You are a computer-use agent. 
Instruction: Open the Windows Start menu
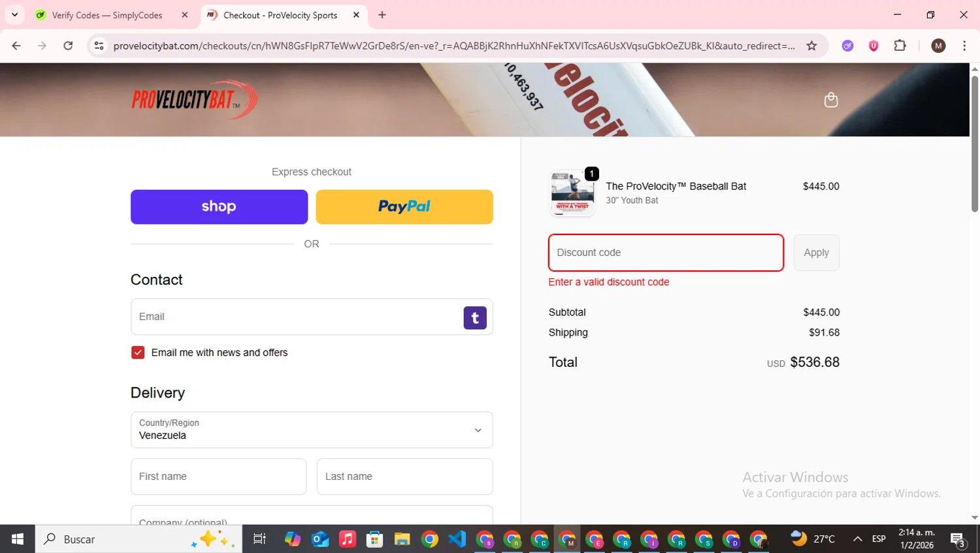point(18,539)
